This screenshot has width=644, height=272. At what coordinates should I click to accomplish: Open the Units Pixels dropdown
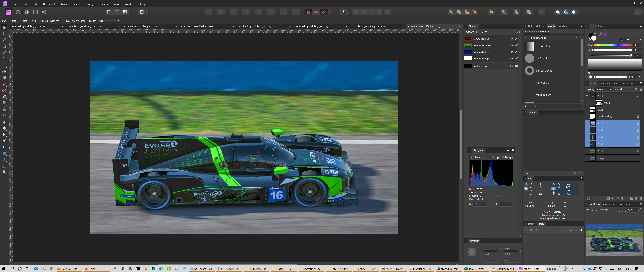pos(109,21)
